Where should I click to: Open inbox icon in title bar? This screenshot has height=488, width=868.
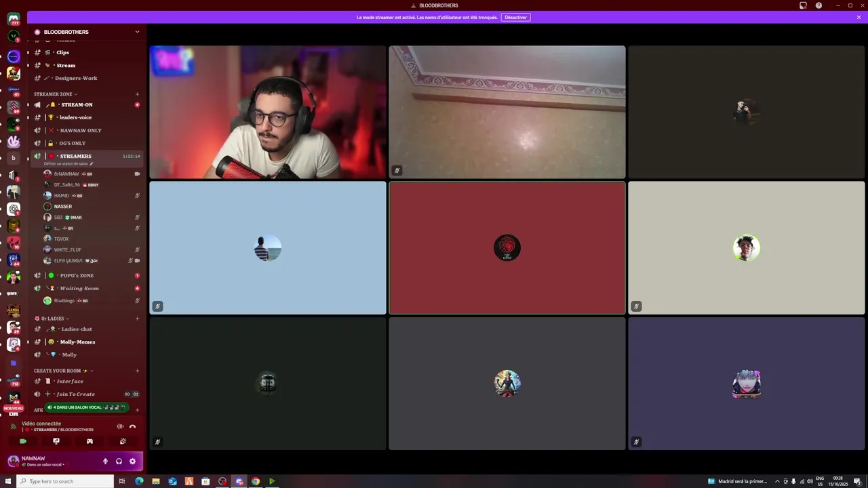[x=803, y=5]
